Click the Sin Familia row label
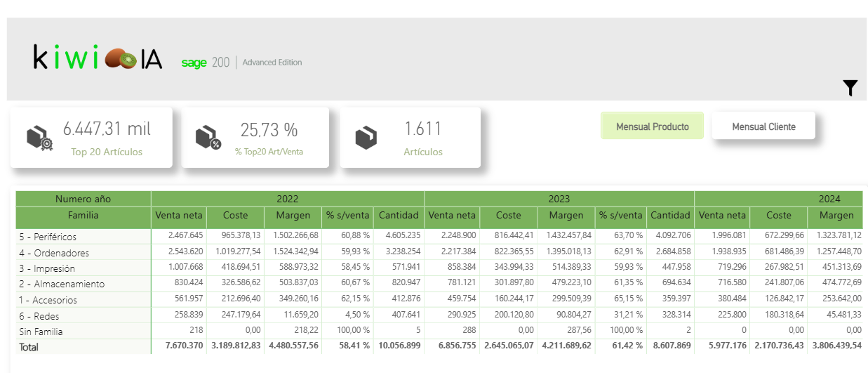The image size is (868, 373). pyautogui.click(x=41, y=332)
